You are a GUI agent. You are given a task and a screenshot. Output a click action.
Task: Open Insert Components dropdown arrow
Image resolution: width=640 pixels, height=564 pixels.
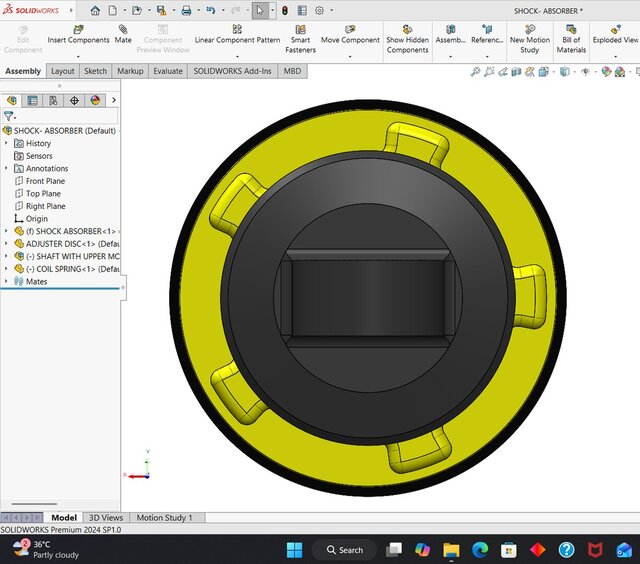click(x=78, y=57)
